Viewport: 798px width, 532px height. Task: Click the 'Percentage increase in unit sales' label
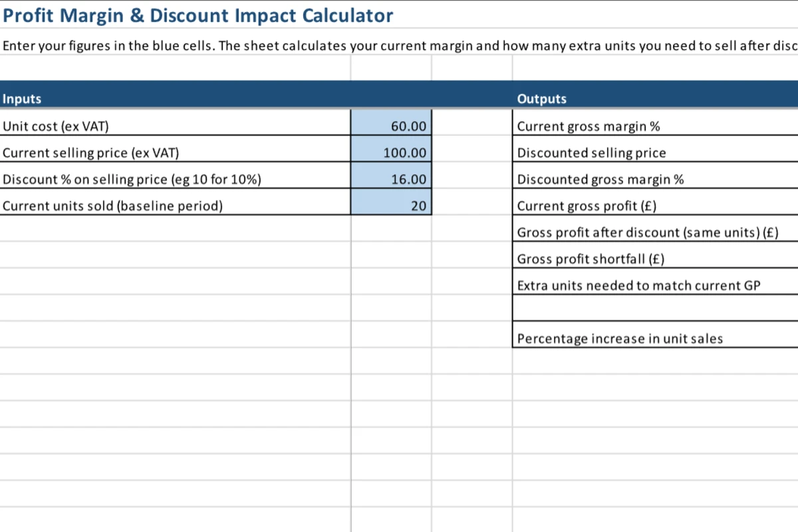click(620, 338)
